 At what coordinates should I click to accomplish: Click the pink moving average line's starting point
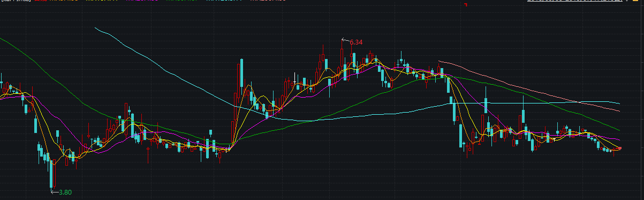[x=439, y=61]
